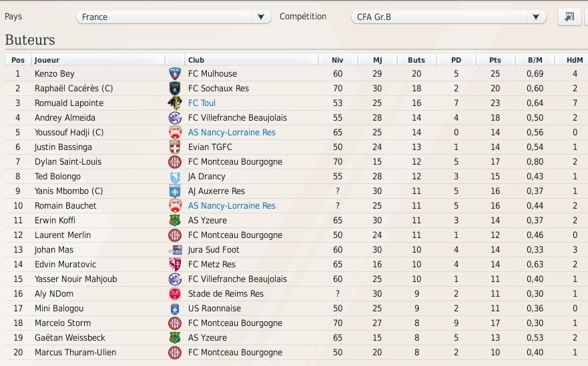Image resolution: width=588 pixels, height=366 pixels.
Task: Select the US Raonnaise club badge
Action: coord(175,309)
